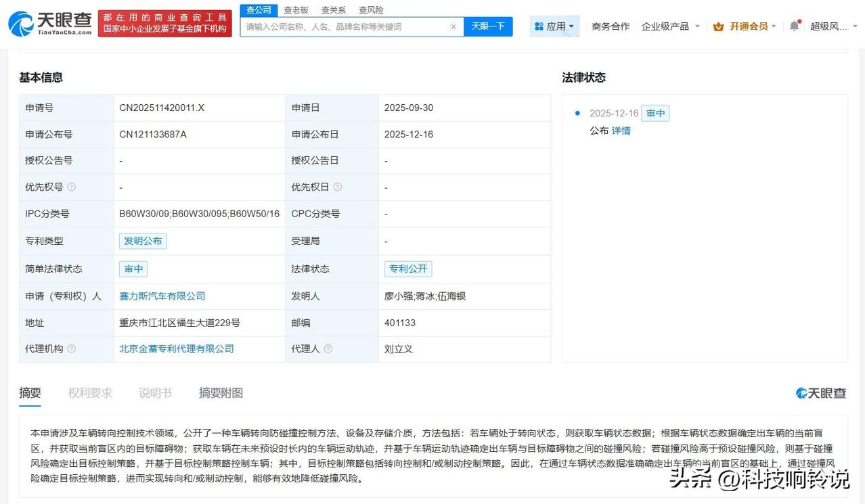Screen dimensions: 865x504
Task: Click the help icon next to 代理机构
Action: tap(71, 348)
